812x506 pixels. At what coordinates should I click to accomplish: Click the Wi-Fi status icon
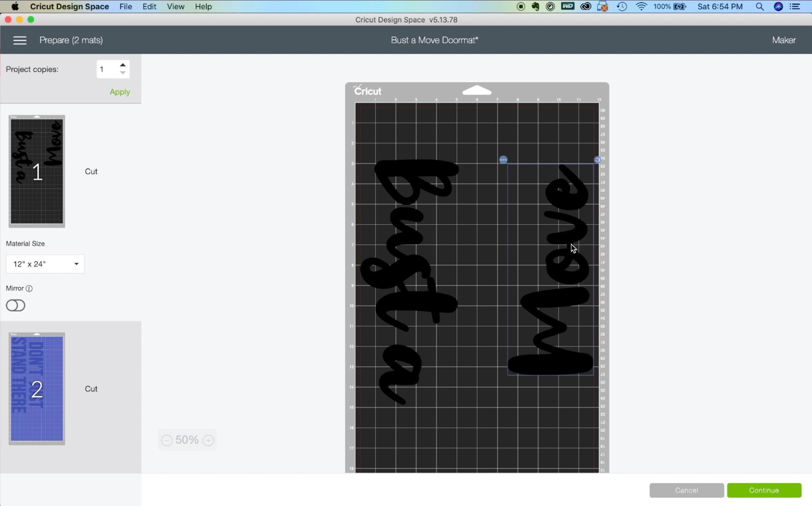click(641, 6)
